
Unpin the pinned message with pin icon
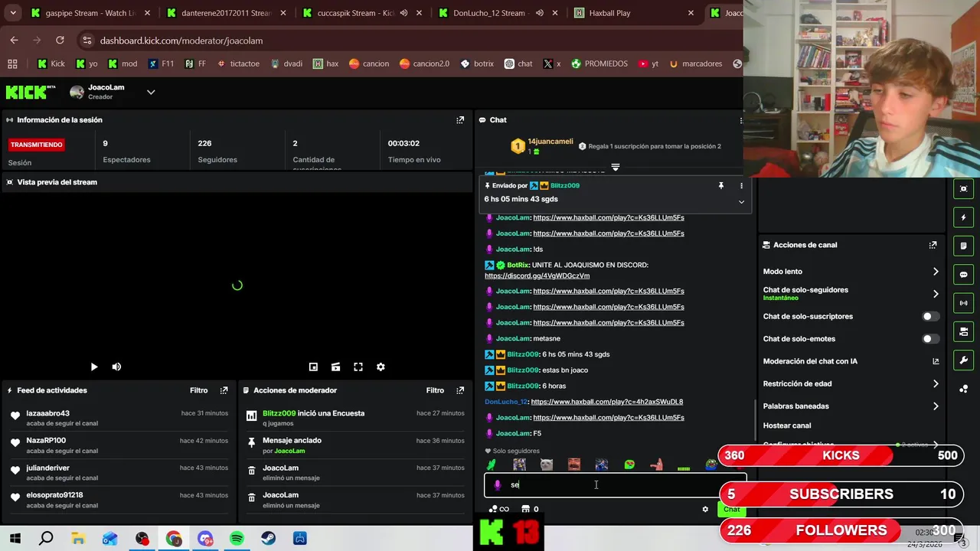click(720, 185)
